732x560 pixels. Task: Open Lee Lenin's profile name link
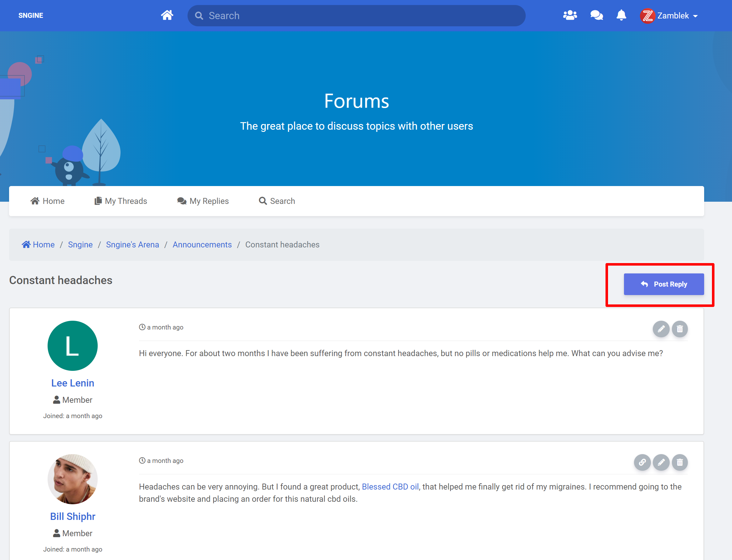pos(73,383)
